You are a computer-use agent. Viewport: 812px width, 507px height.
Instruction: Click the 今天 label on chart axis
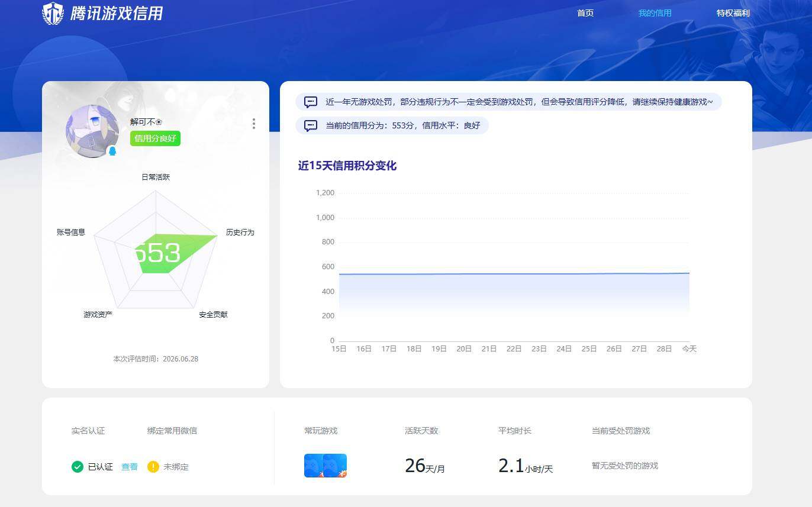point(689,349)
